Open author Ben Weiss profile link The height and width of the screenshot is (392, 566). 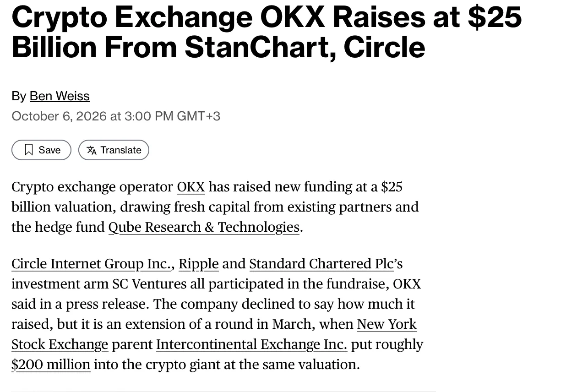tap(60, 96)
